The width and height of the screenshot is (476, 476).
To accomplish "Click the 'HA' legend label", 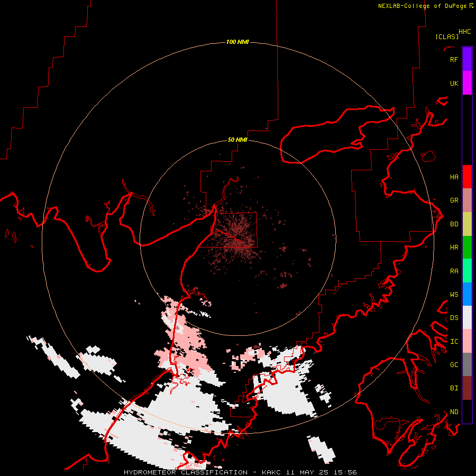I will 454,177.
